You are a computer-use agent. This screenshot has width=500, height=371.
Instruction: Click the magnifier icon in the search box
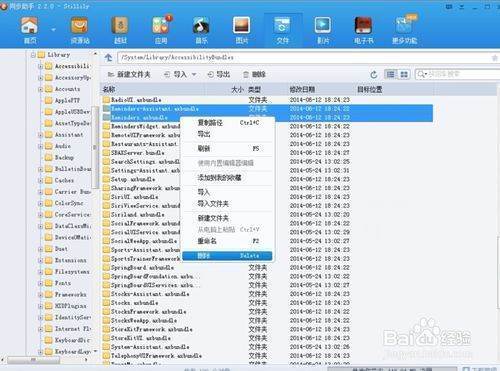(421, 74)
